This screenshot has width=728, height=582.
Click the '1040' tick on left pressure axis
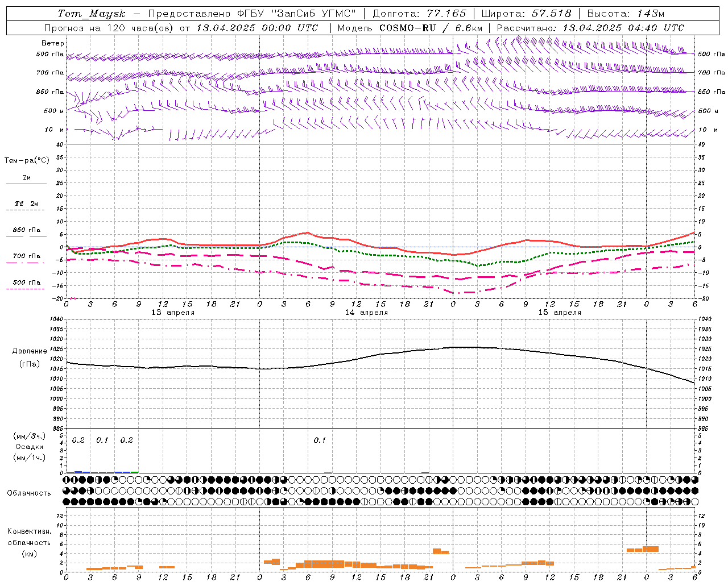(56, 319)
